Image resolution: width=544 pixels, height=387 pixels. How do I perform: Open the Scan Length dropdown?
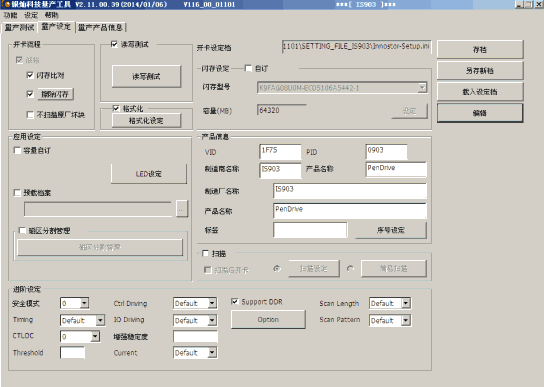[406, 303]
